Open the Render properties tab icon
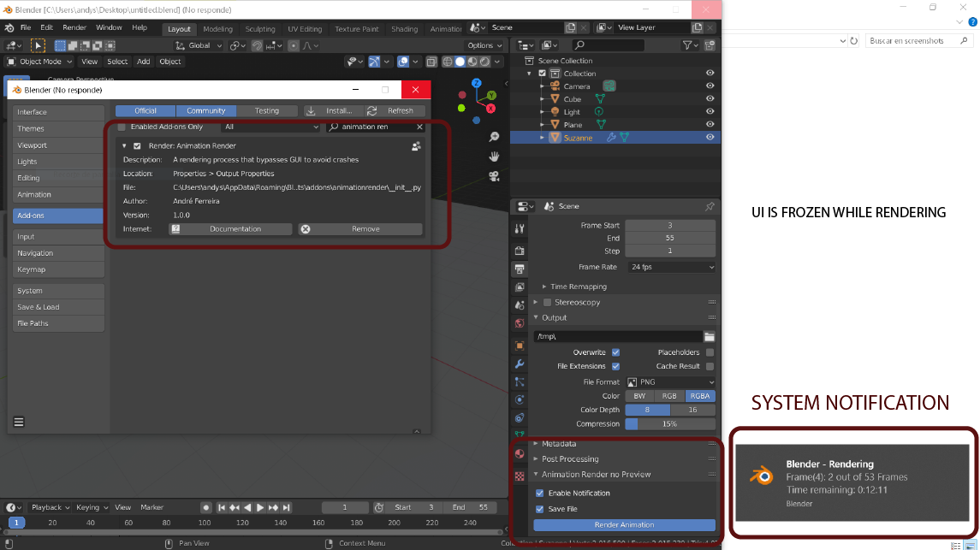Image resolution: width=980 pixels, height=550 pixels. pyautogui.click(x=520, y=251)
